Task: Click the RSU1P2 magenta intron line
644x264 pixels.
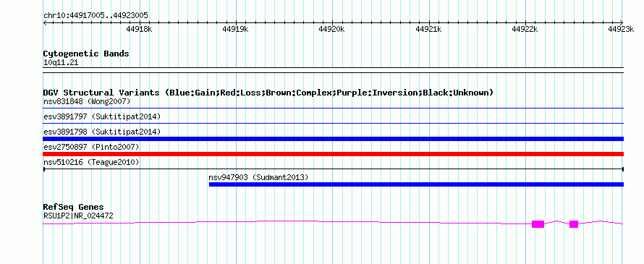Action: (x=287, y=221)
